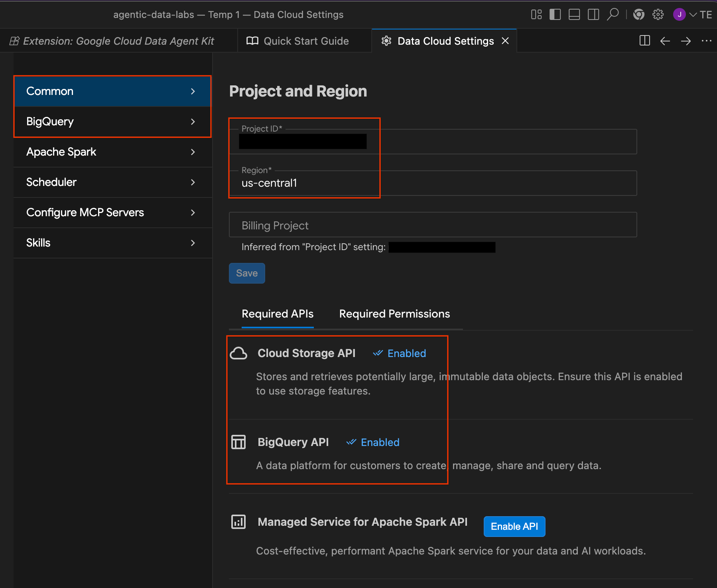This screenshot has width=717, height=588.
Task: Switch to the Required Permissions tab
Action: 394,314
